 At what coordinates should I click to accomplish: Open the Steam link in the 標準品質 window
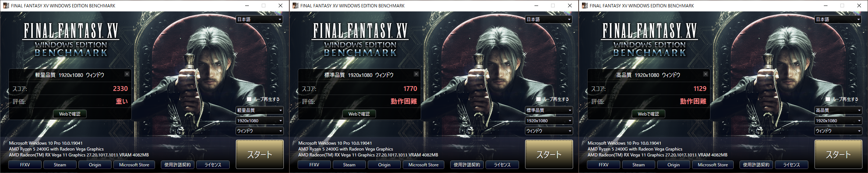[x=349, y=165]
